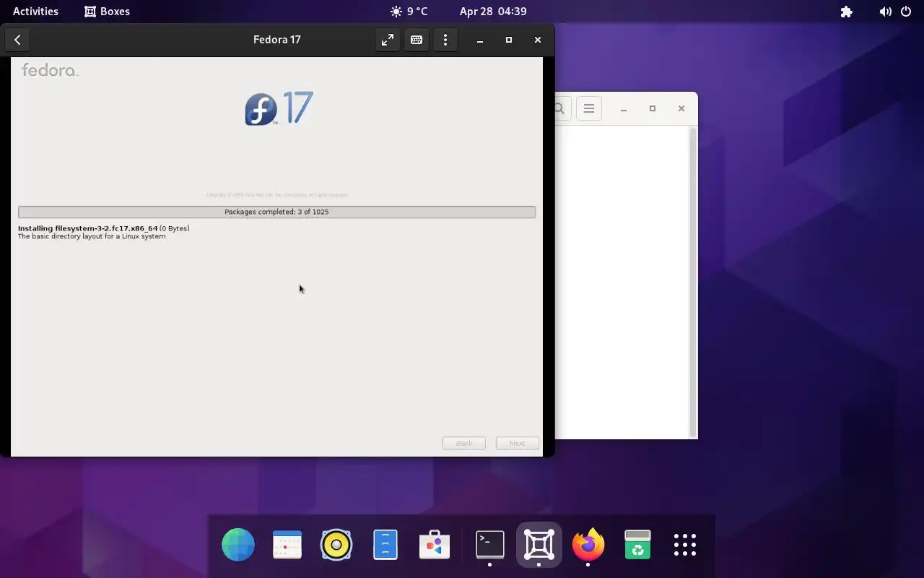Go back using the Boxes back arrow
The image size is (924, 578).
point(17,40)
